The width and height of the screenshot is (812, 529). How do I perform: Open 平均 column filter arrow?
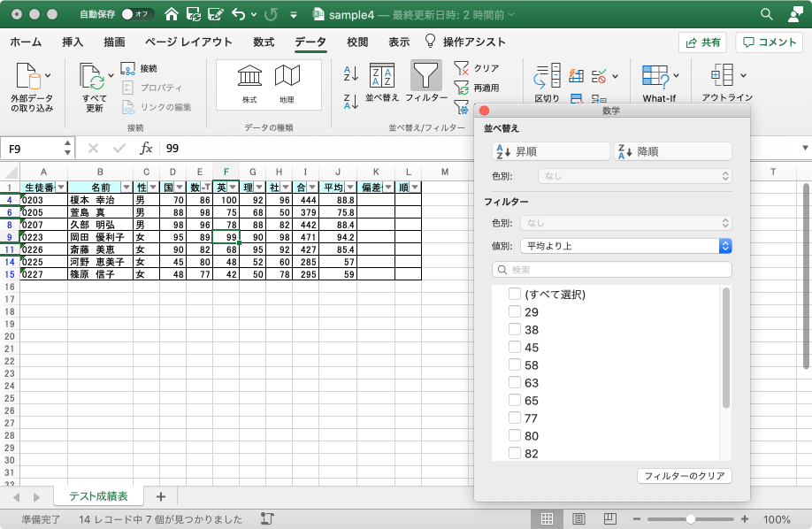[x=350, y=187]
